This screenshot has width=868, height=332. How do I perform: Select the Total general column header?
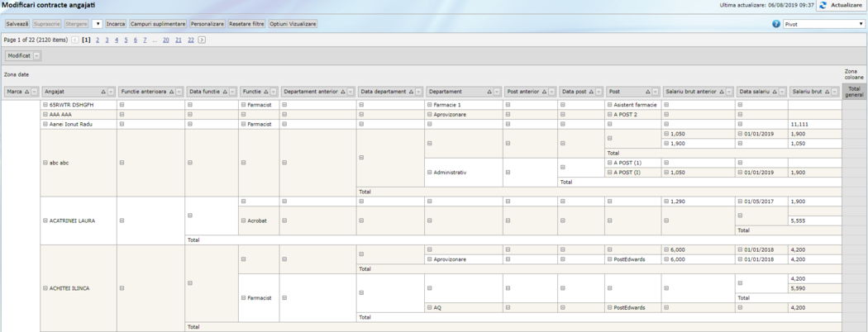(854, 91)
